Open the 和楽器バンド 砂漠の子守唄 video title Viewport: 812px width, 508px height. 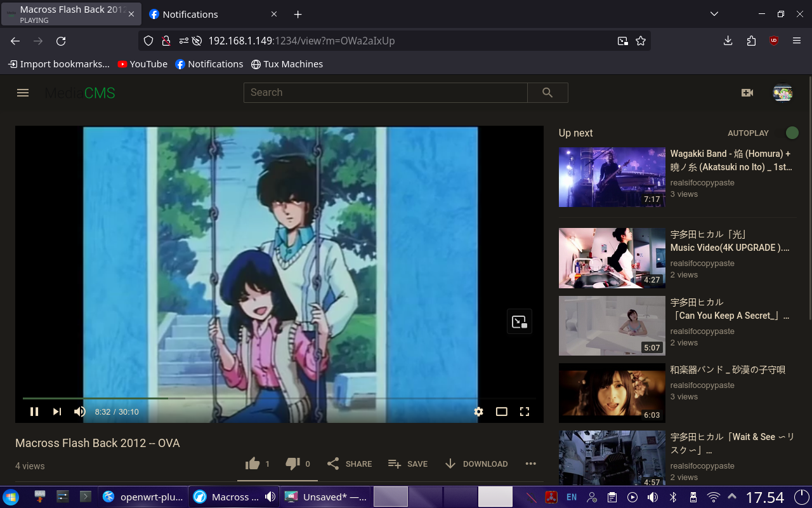coord(728,370)
